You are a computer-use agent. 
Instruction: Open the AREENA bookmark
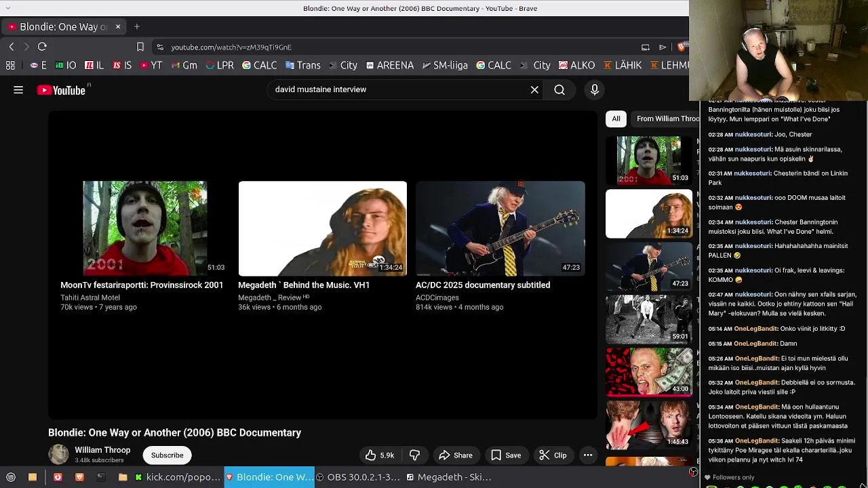point(389,65)
